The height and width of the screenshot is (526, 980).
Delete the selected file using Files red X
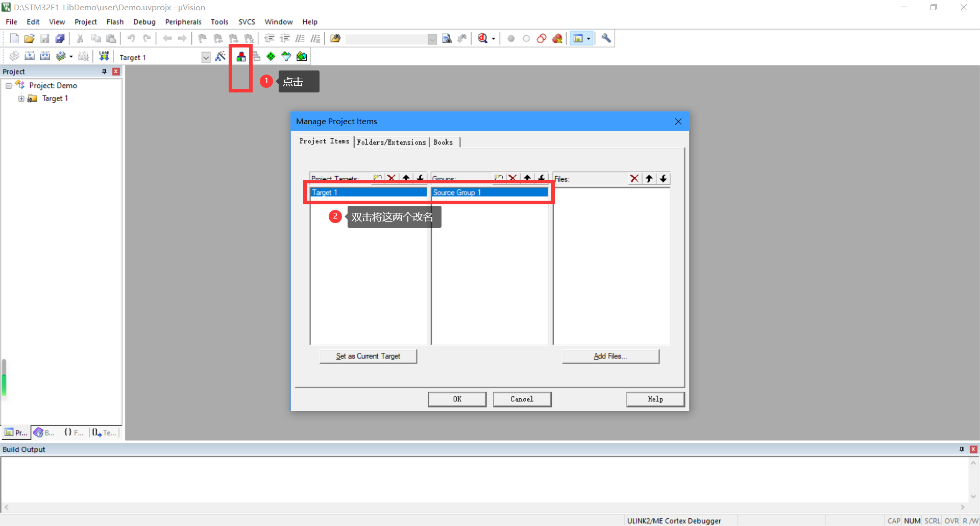click(634, 178)
